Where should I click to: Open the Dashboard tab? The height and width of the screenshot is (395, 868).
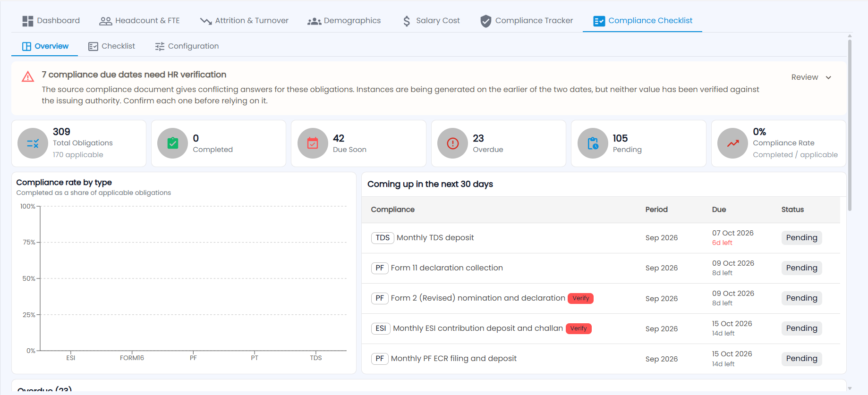(51, 21)
